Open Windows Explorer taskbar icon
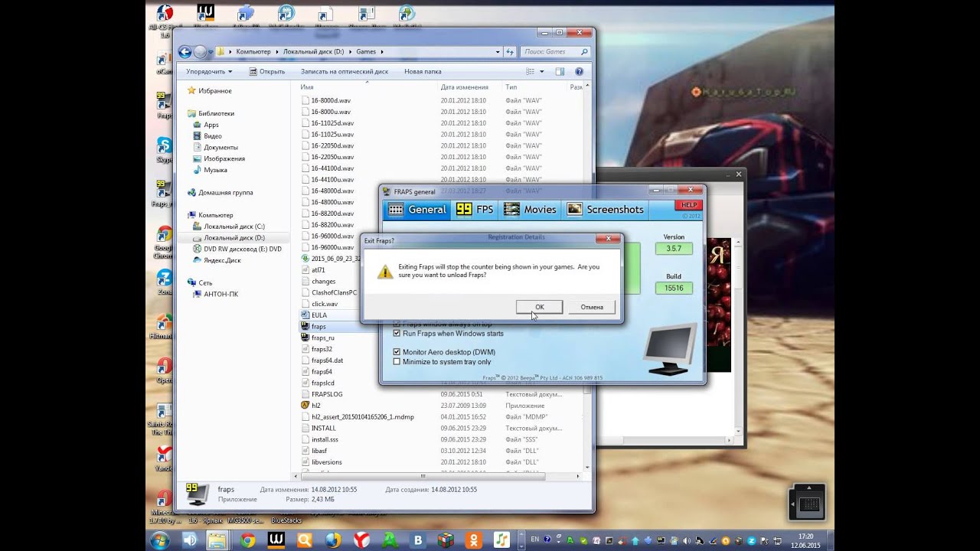Image resolution: width=980 pixels, height=551 pixels. pos(219,540)
